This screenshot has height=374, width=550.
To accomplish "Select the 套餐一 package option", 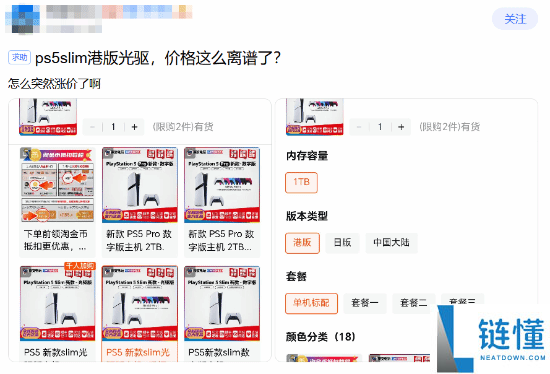I will point(365,303).
